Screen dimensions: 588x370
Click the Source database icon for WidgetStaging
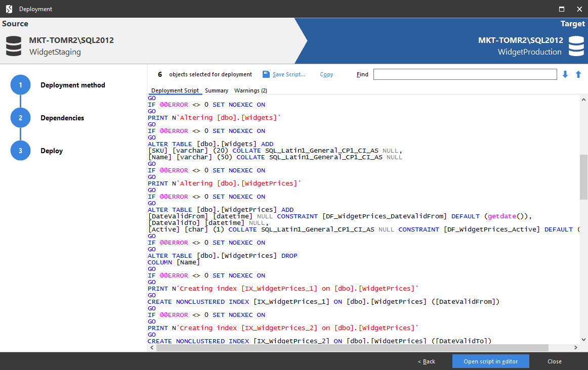(x=13, y=45)
